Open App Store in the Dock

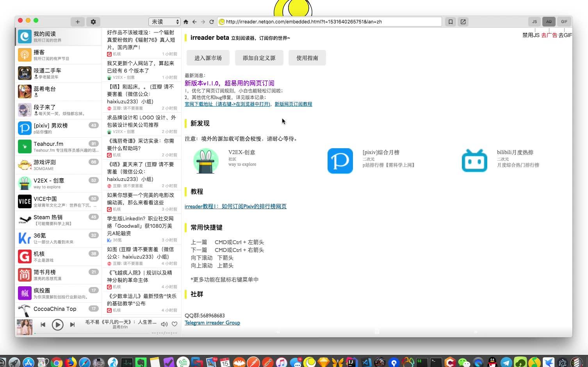coord(29,362)
